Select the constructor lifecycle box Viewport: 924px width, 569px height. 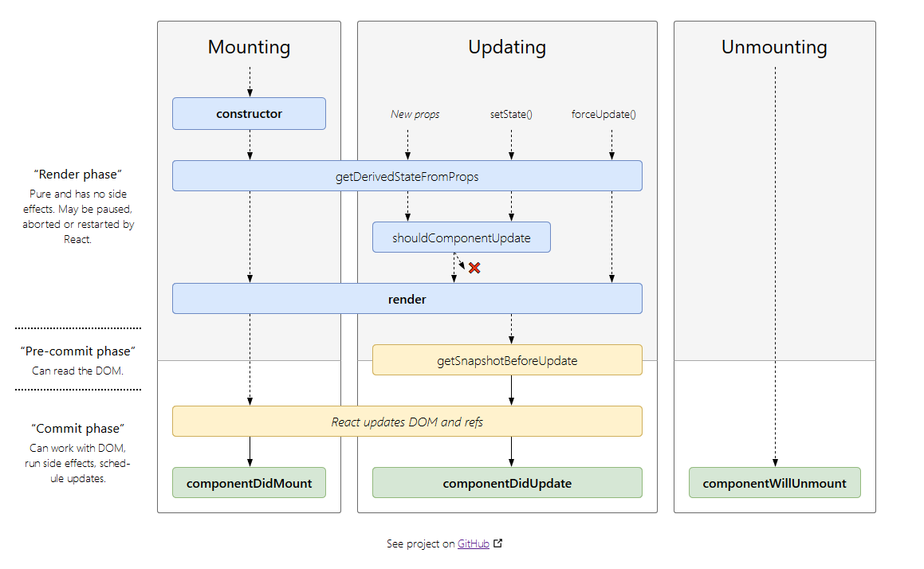tap(249, 114)
